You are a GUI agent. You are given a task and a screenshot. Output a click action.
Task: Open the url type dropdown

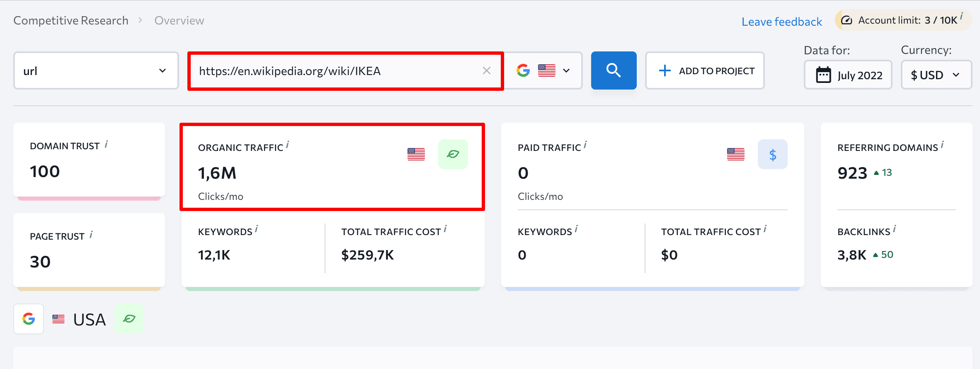(x=96, y=70)
